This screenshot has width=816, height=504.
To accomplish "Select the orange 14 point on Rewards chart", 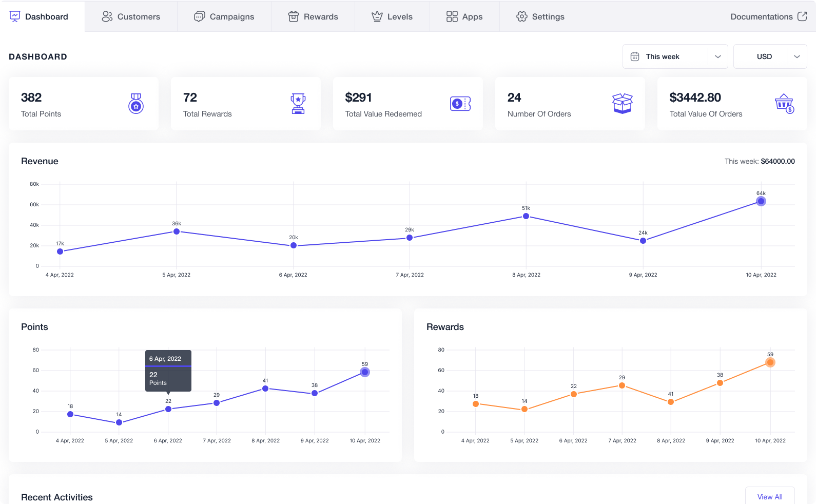I will (524, 409).
